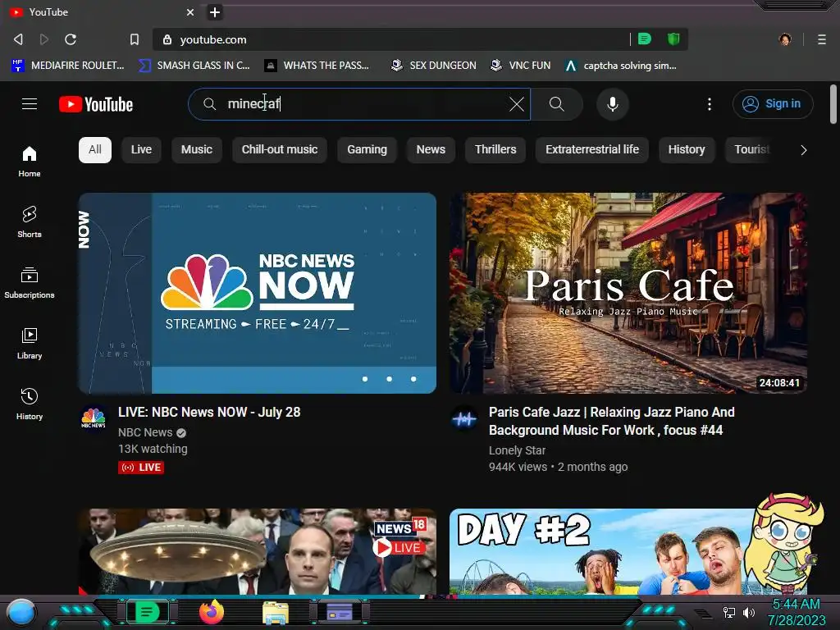Open Shorts in the sidebar
Image resolution: width=840 pixels, height=630 pixels.
[x=30, y=221]
